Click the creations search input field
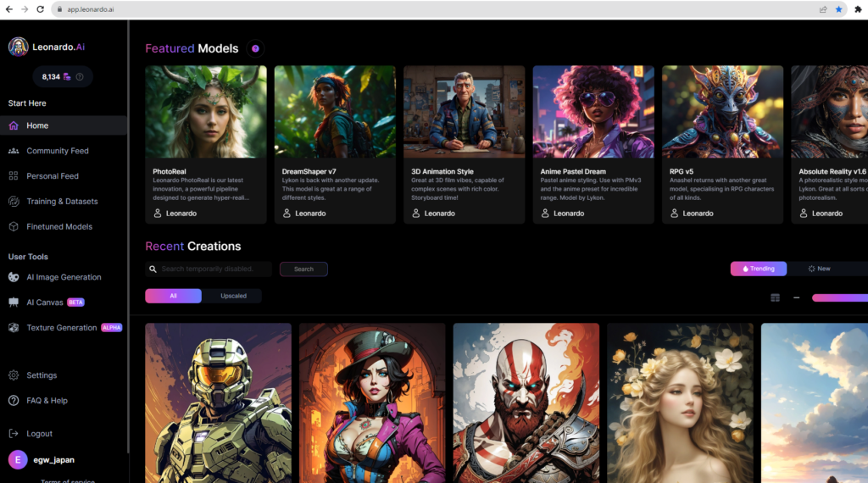Viewport: 868px width, 483px height. pos(214,269)
